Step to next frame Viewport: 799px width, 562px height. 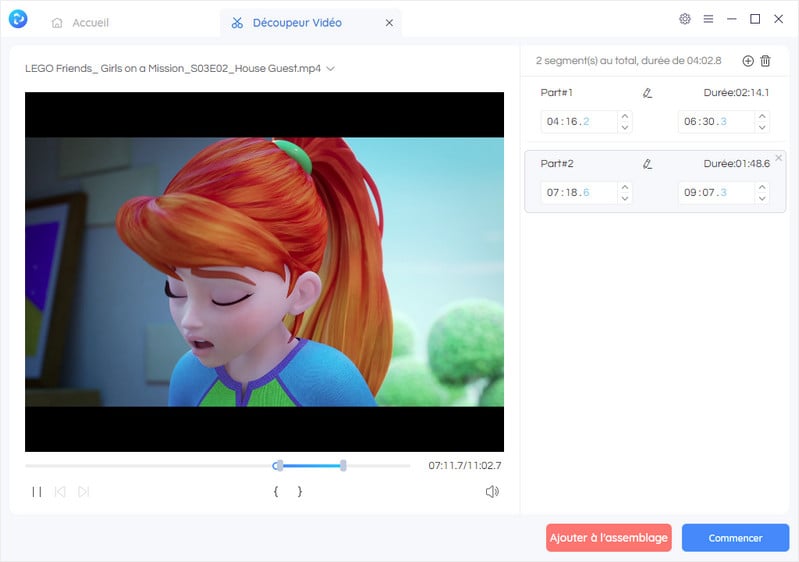pos(84,492)
